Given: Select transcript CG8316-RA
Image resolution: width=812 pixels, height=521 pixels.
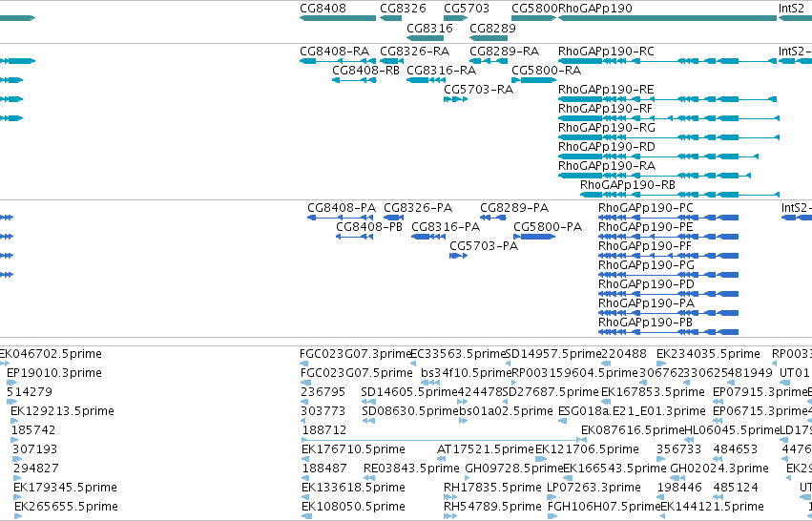Looking at the screenshot, I should (426, 80).
